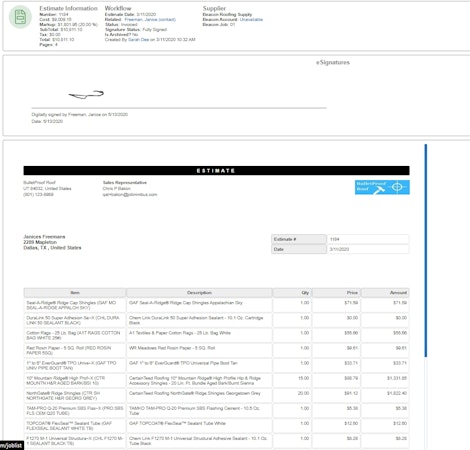This screenshot has height=450, width=470.
Task: Click 'Digitally signed by Freeman, Janice' text
Action: [x=80, y=115]
